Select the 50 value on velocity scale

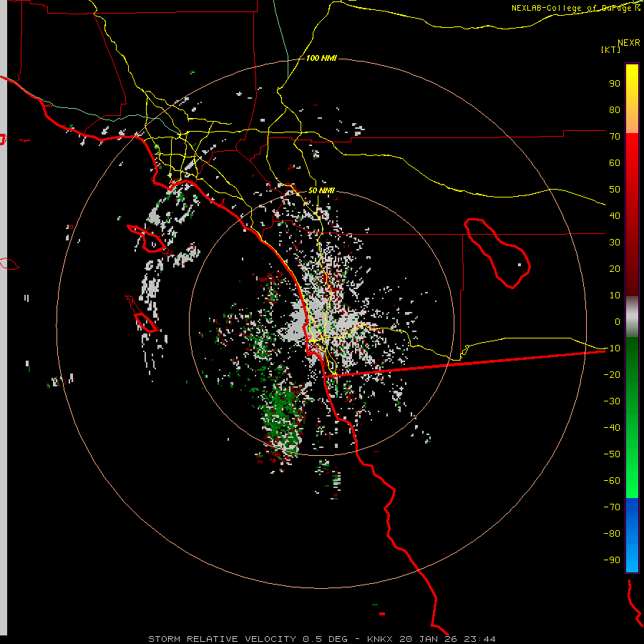point(615,190)
